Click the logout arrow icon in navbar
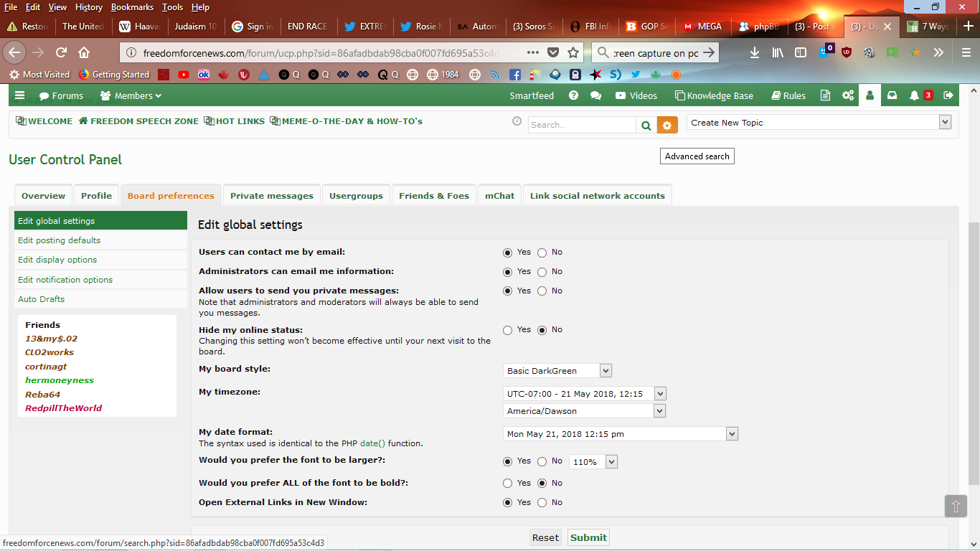Screen dimensions: 980x551 click(x=948, y=95)
